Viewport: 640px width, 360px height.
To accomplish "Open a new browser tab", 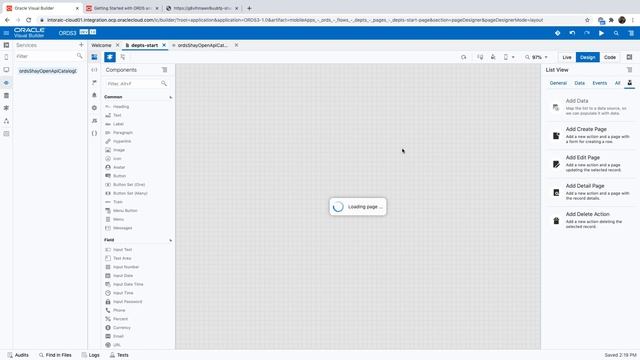I will pos(249,8).
